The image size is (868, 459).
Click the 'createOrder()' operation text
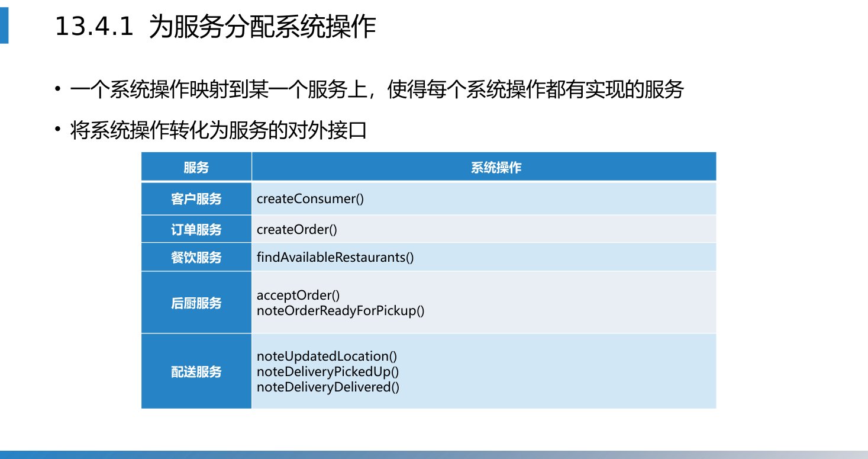tap(297, 229)
